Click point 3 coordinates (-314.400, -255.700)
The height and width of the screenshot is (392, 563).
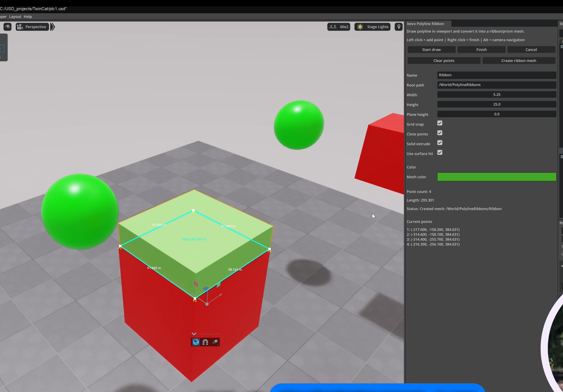[433, 239]
